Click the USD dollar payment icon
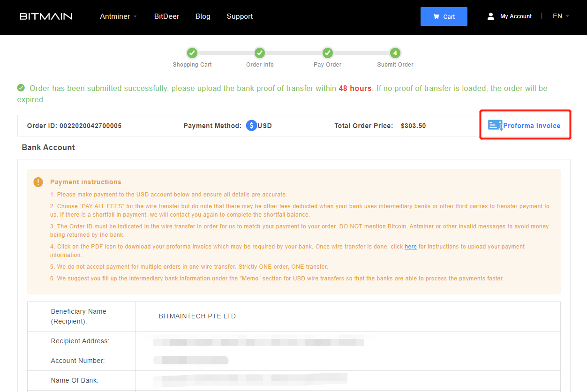This screenshot has height=392, width=587. click(x=251, y=125)
